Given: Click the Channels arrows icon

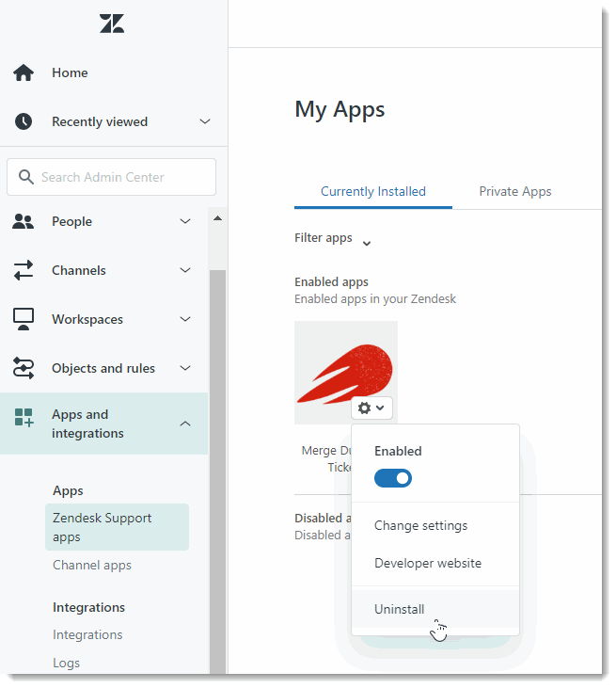Looking at the screenshot, I should click(x=24, y=270).
